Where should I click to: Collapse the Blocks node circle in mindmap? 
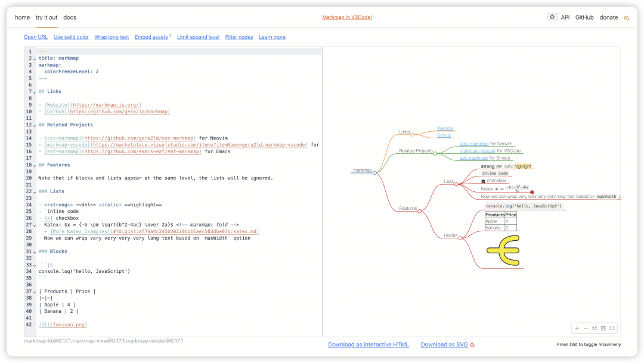point(460,238)
